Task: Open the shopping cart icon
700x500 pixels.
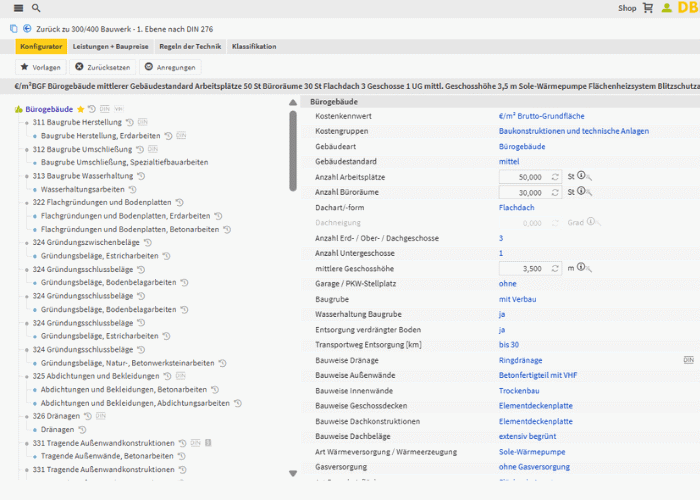Action: click(x=648, y=8)
